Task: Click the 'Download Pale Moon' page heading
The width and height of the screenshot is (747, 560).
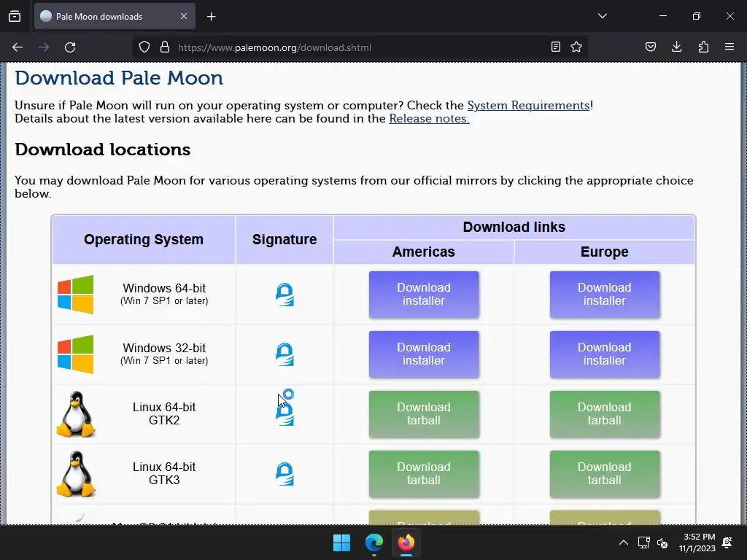Action: (x=119, y=77)
